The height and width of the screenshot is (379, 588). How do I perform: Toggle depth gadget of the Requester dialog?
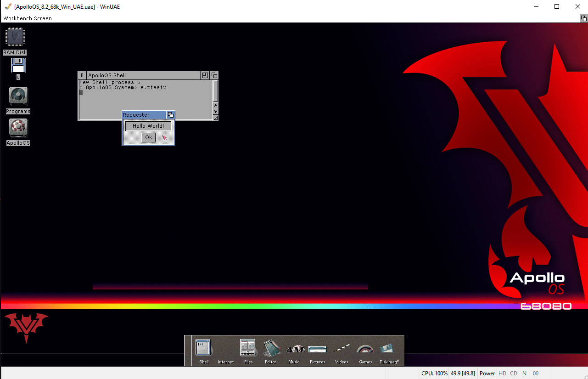point(170,115)
